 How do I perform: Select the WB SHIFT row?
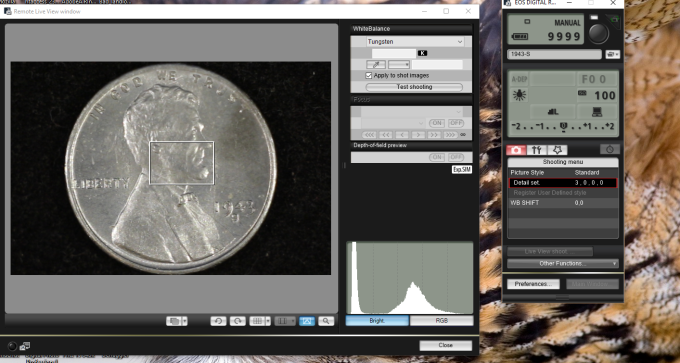(x=563, y=203)
